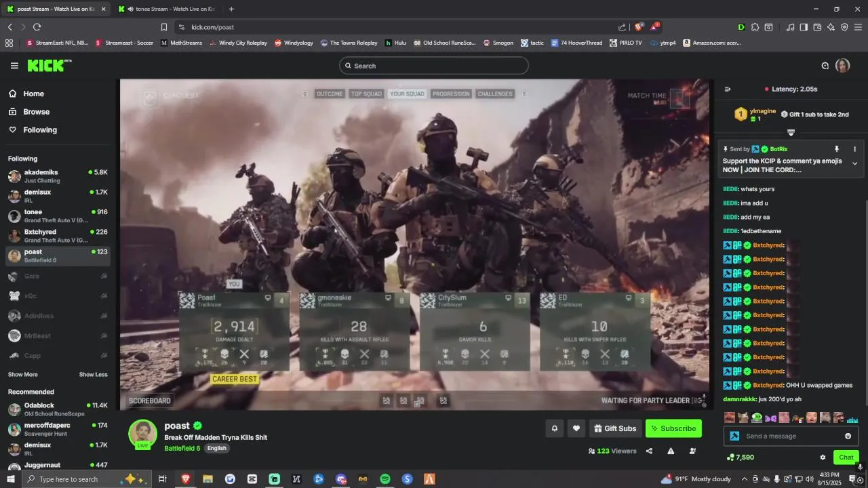Viewport: 868px width, 488px height.
Task: Click the icon left of the avatar
Action: pyautogui.click(x=825, y=66)
